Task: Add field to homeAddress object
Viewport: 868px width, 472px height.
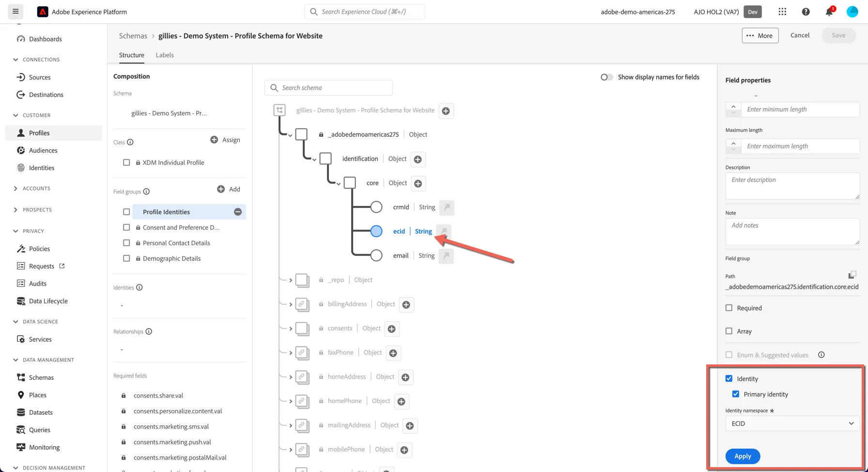Action: click(x=406, y=378)
